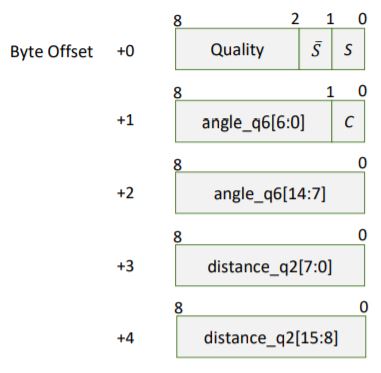
Task: Click the angle_q6[6:0] field
Action: (x=253, y=121)
